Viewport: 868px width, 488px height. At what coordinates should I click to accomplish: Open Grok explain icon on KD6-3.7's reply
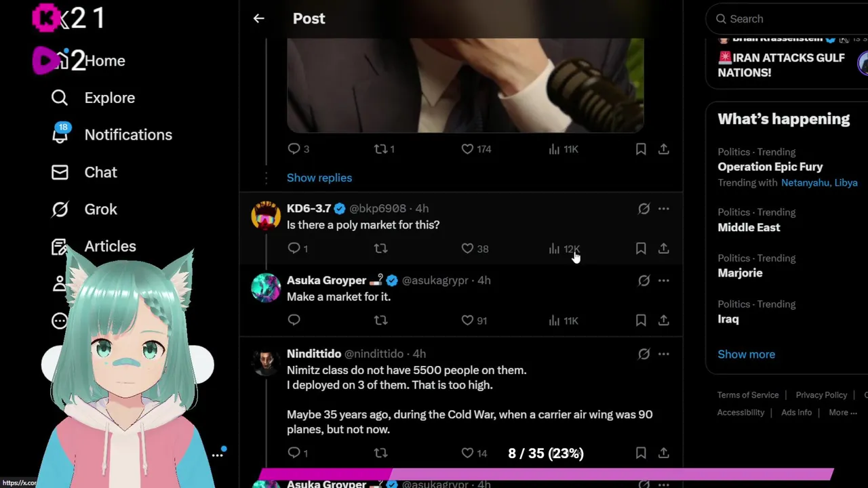(x=644, y=209)
